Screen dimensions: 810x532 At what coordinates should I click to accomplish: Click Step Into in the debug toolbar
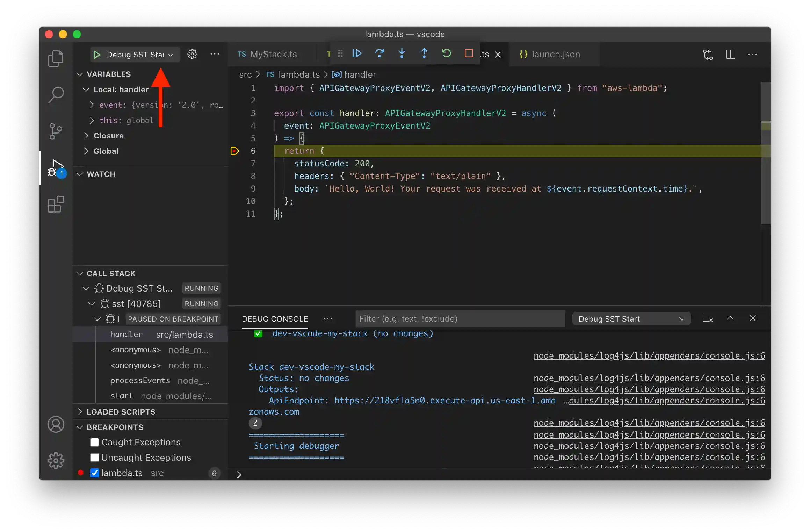(x=402, y=53)
